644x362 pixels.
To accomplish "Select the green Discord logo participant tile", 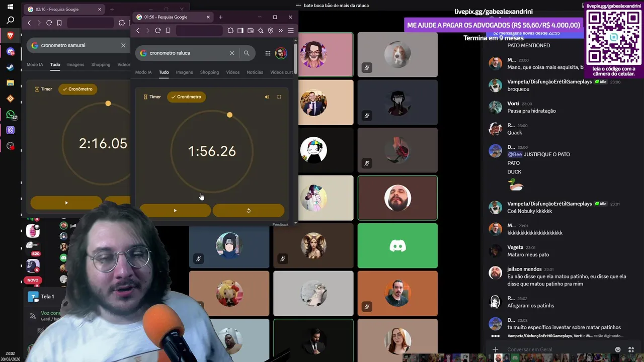I will coord(397,246).
